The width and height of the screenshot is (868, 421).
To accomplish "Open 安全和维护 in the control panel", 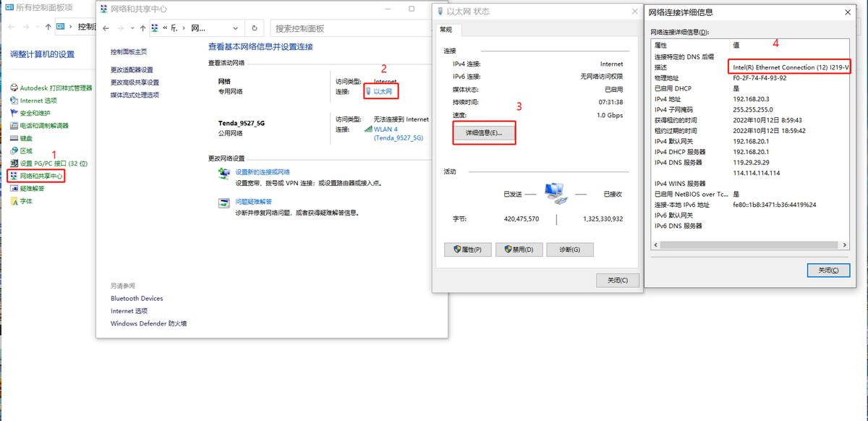I will (x=35, y=113).
